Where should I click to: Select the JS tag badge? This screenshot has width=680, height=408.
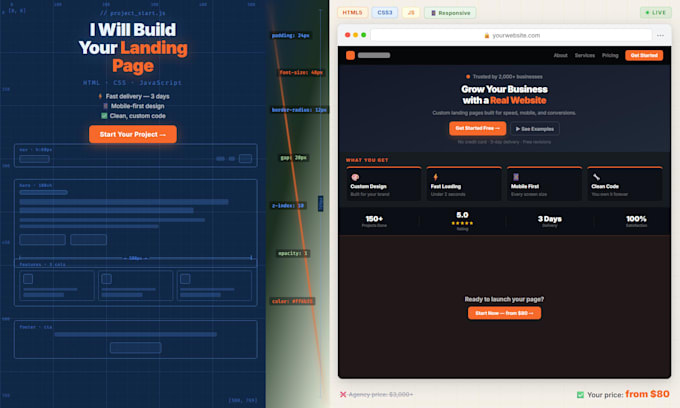[411, 13]
